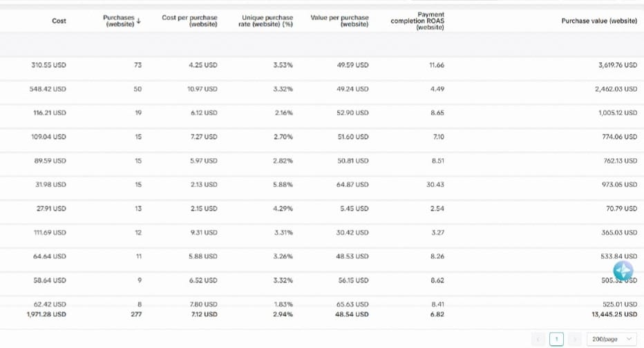The height and width of the screenshot is (348, 644).
Task: Click the sort arrow beside Purchases (website)
Action: click(x=139, y=21)
